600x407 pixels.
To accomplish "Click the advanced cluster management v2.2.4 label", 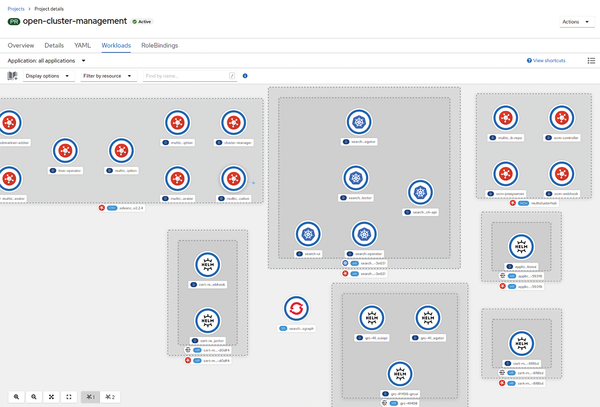I will [x=122, y=208].
